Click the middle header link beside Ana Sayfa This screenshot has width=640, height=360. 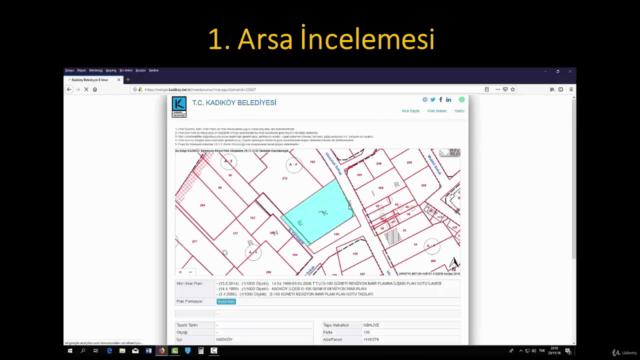coord(437,111)
